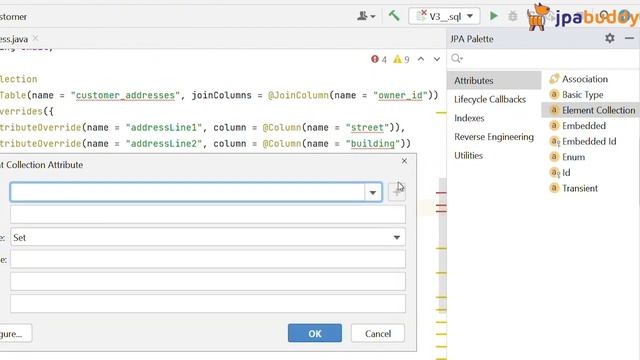Screen dimensions: 640x360
Task: Go to next highlighted error arrow
Action: [x=437, y=59]
